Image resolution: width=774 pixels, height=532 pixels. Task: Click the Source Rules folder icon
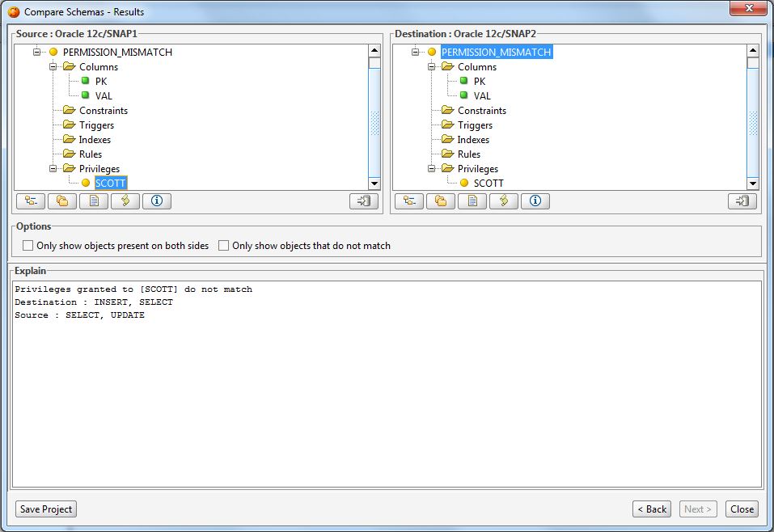point(69,154)
